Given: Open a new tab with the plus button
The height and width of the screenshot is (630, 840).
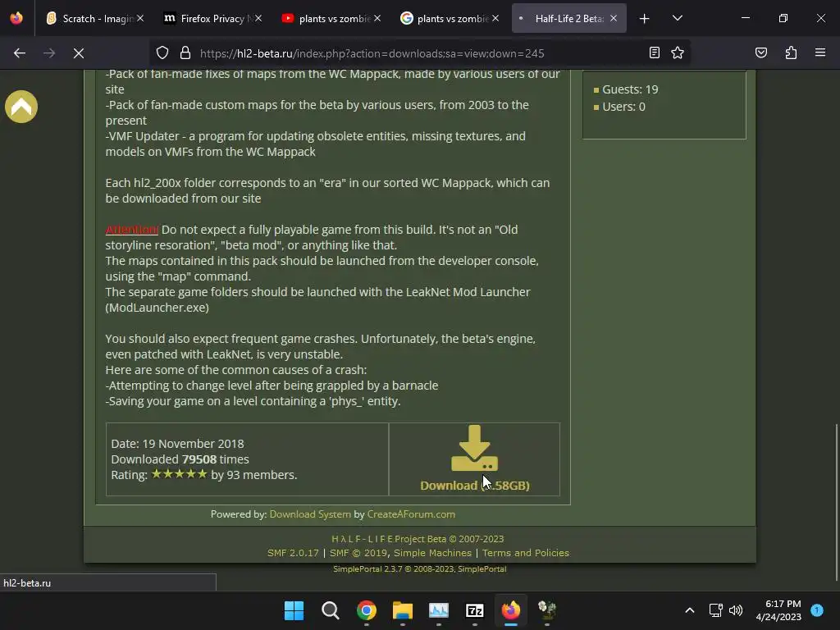Looking at the screenshot, I should click(x=645, y=19).
